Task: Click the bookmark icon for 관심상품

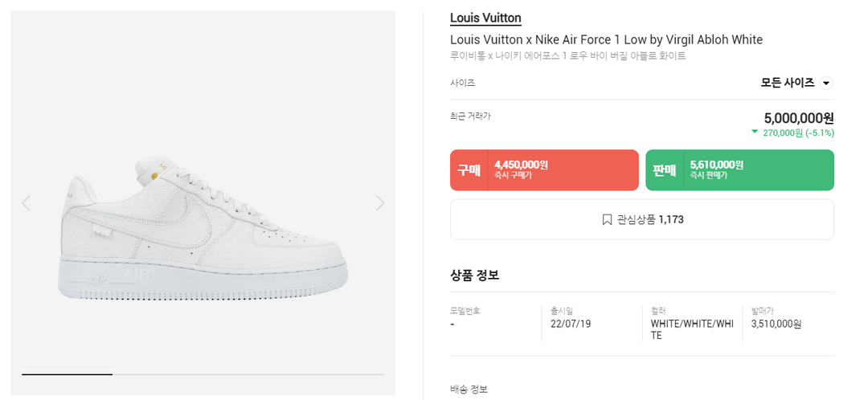Action: tap(607, 219)
